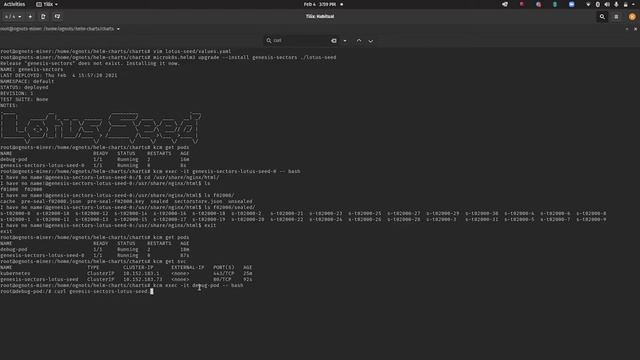Open the Tilix application menu in top bar
Screen dimensions: 640x360
point(47,4)
